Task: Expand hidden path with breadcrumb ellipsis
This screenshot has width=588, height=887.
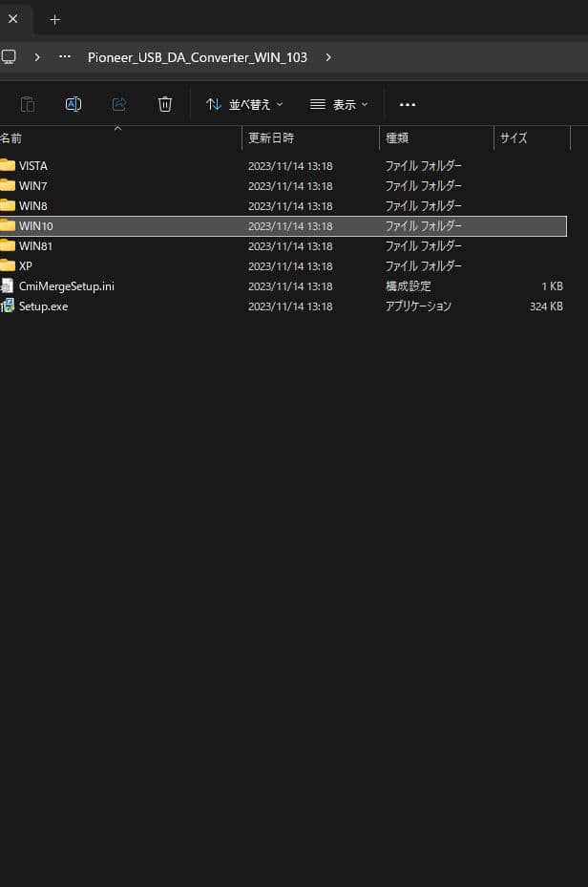Action: point(65,57)
